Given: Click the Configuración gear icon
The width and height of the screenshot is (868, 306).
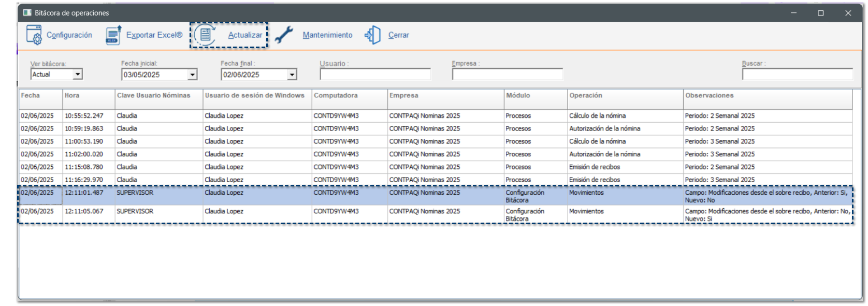Looking at the screenshot, I should pos(34,35).
